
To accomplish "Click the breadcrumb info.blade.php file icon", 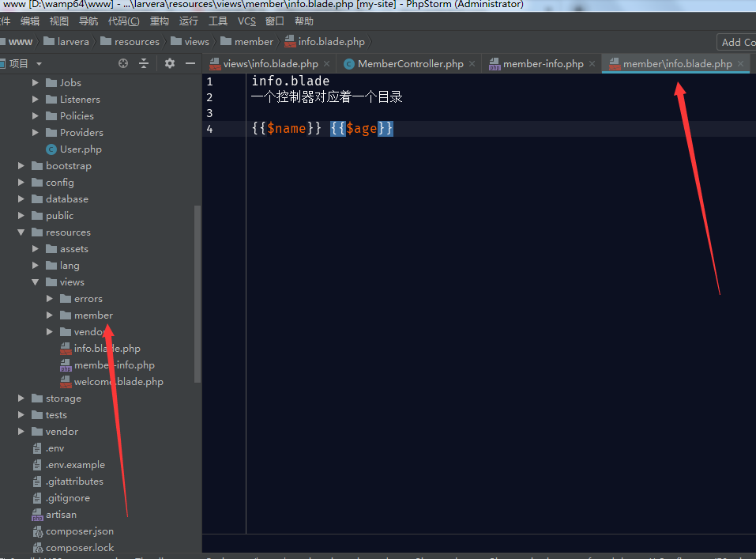I will [290, 42].
